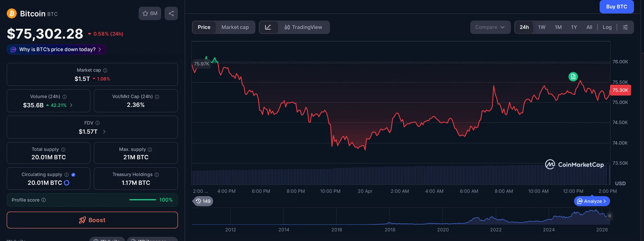Open Max. supply info icon

coord(150,149)
